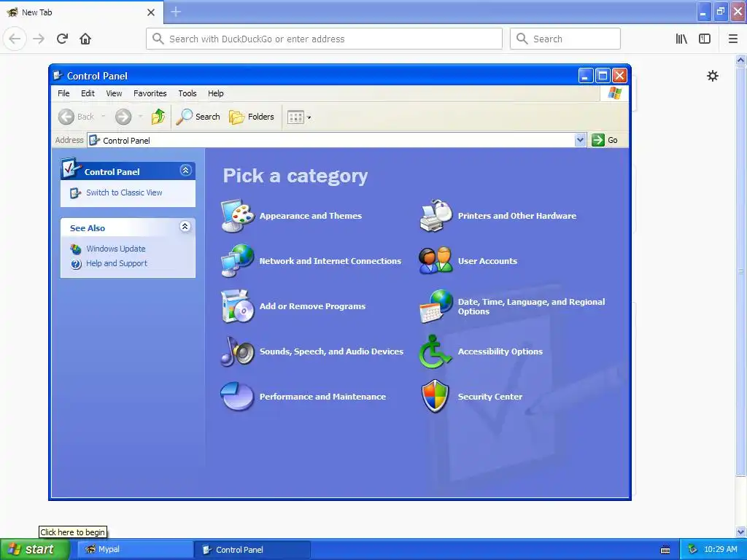Open Appearance and Themes palette icon
Image resolution: width=747 pixels, height=560 pixels.
tap(238, 216)
